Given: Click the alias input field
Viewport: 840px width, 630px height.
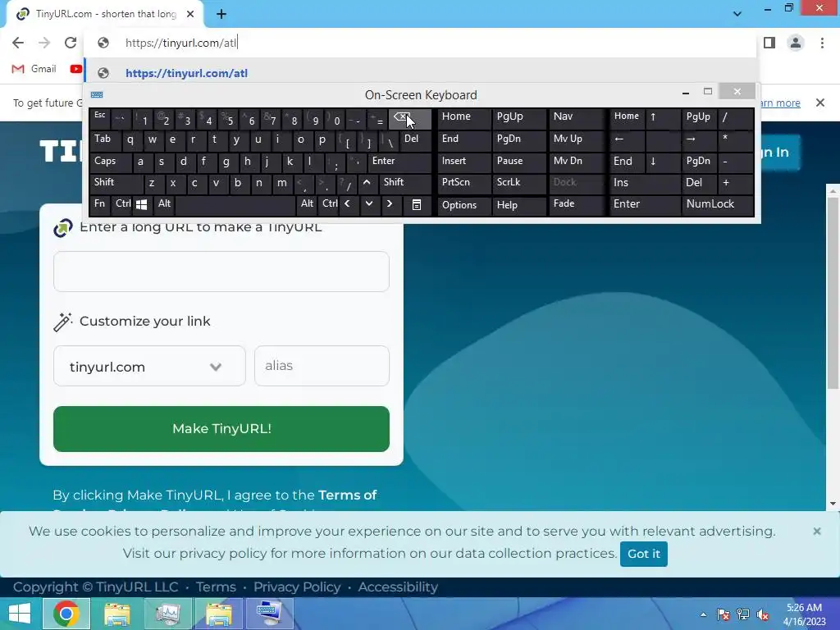Looking at the screenshot, I should pyautogui.click(x=322, y=366).
